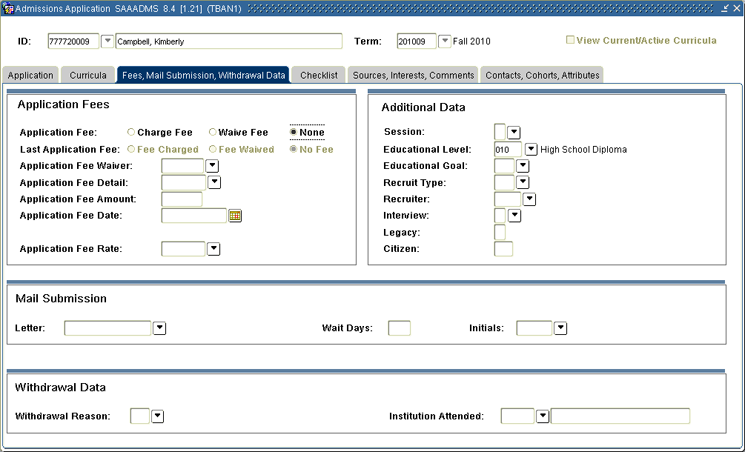Click the Interview input field
Screen dimensions: 745x452
pyautogui.click(x=500, y=216)
